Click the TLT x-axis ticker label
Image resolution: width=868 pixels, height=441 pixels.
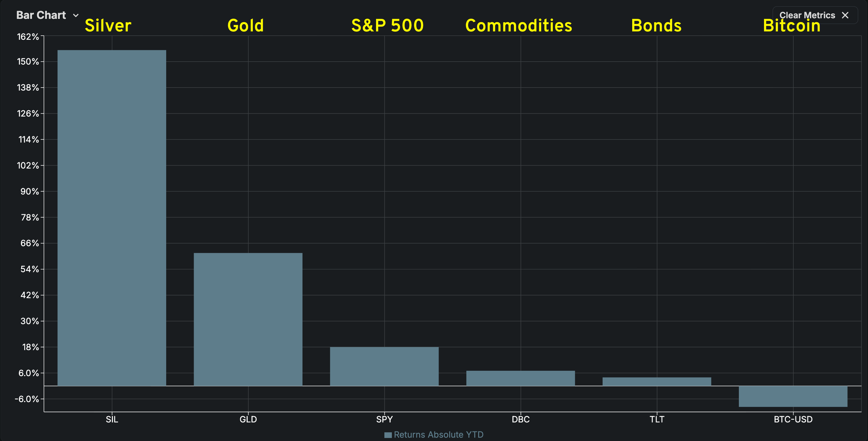coord(657,419)
